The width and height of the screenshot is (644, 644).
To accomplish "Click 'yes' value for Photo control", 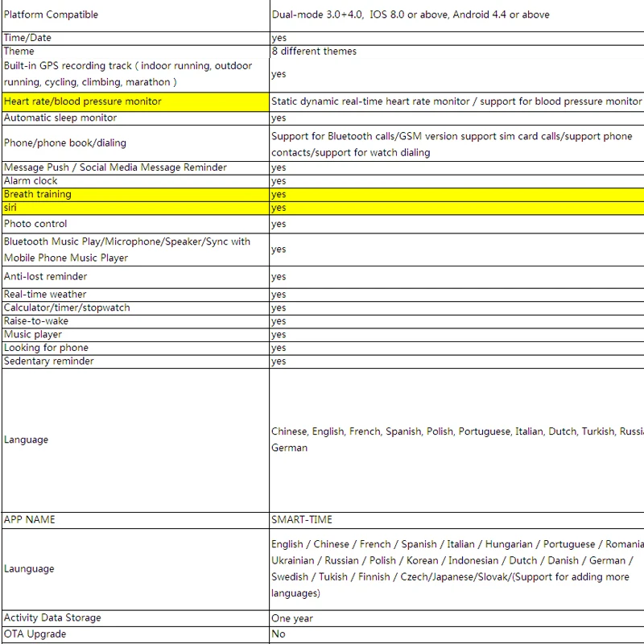I will [x=456, y=225].
